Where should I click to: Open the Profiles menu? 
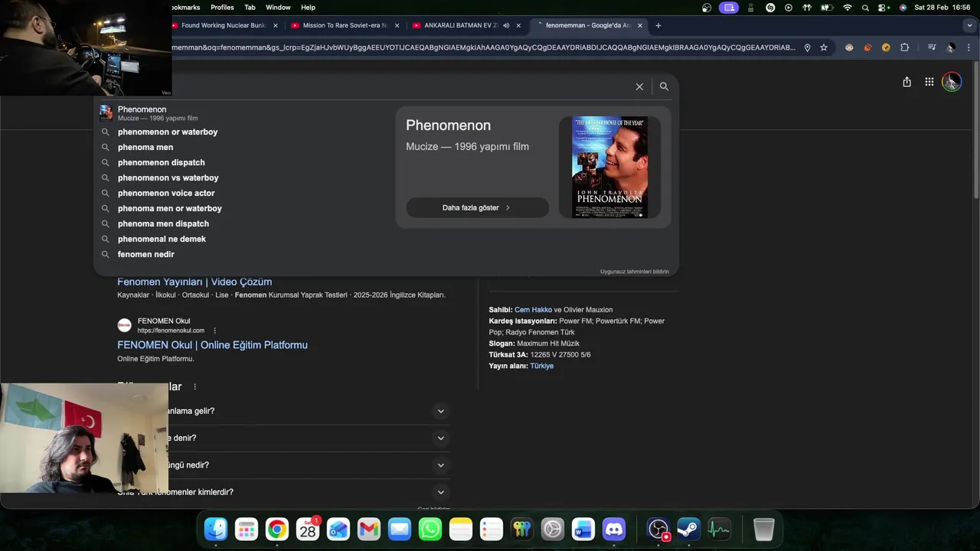[222, 8]
